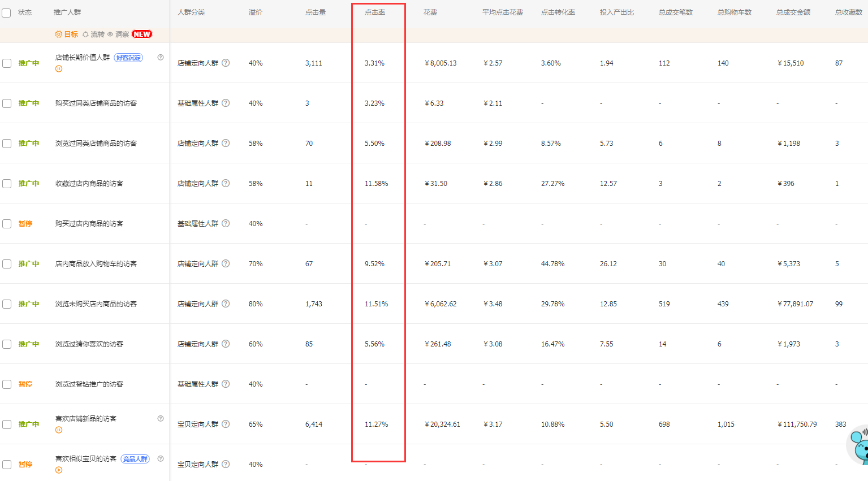The width and height of the screenshot is (868, 481).
Task: Open help icon right of 竞品人群 tag
Action: tap(161, 458)
